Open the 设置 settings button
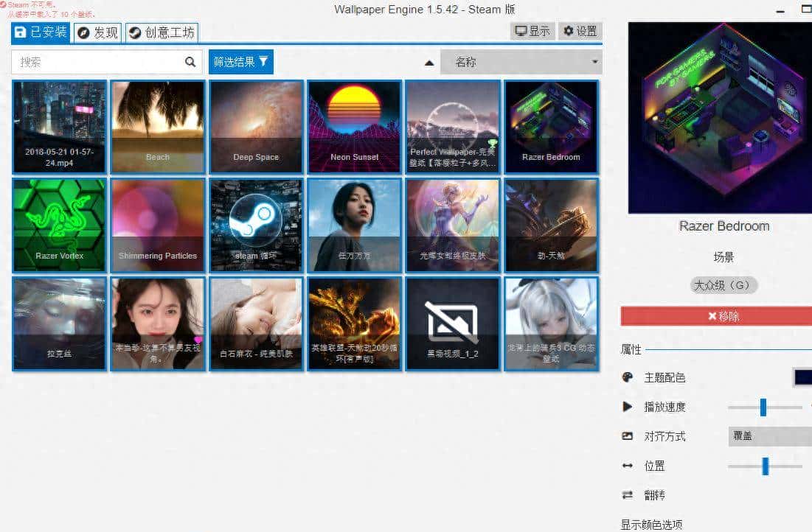This screenshot has width=812, height=532. (580, 31)
